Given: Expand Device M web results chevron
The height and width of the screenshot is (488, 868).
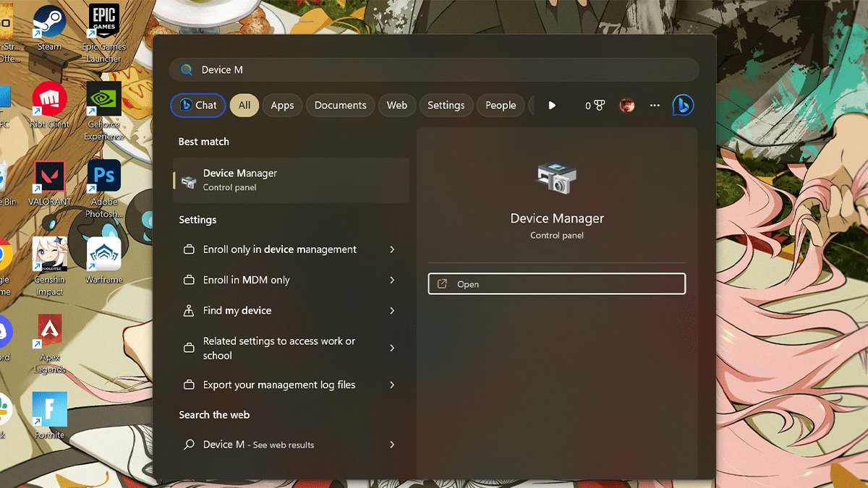Looking at the screenshot, I should [x=392, y=445].
